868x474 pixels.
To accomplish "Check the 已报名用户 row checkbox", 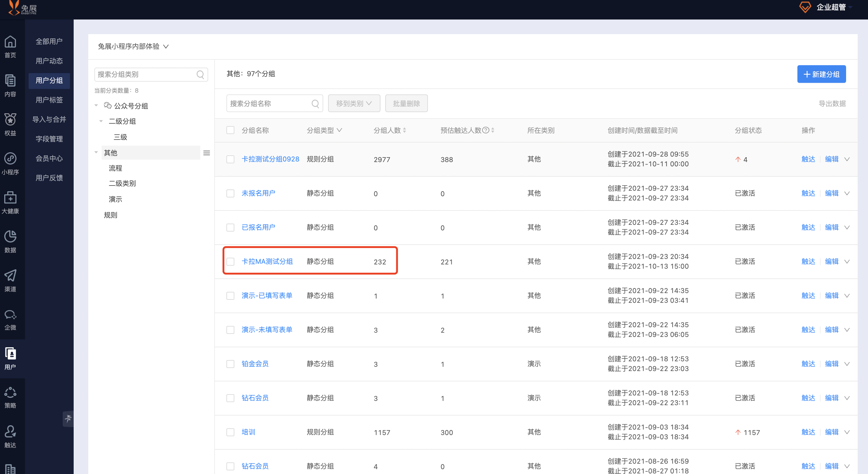I will [230, 228].
